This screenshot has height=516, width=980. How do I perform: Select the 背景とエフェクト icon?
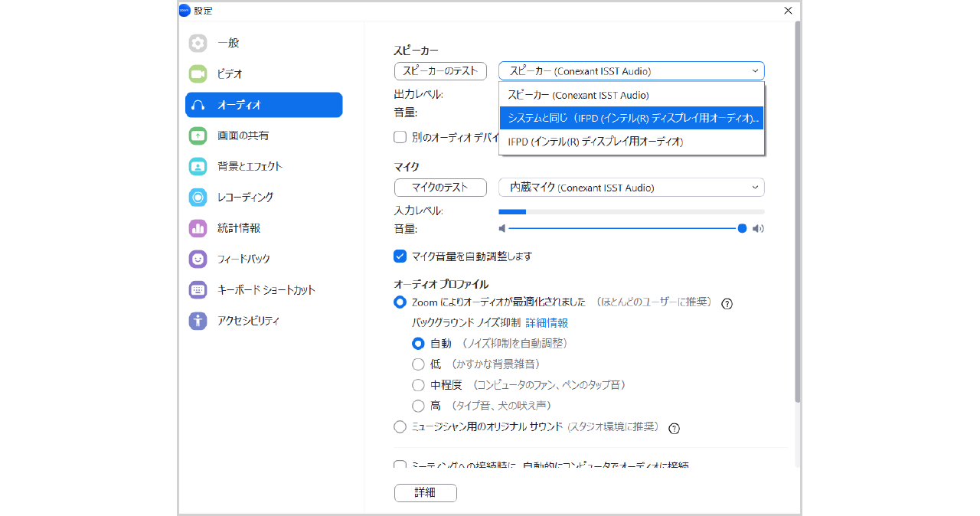click(x=198, y=166)
